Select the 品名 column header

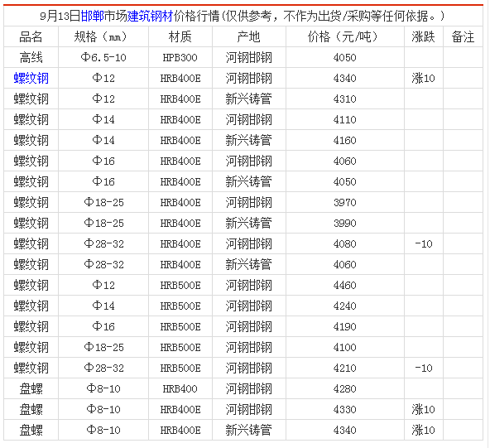[x=31, y=37]
